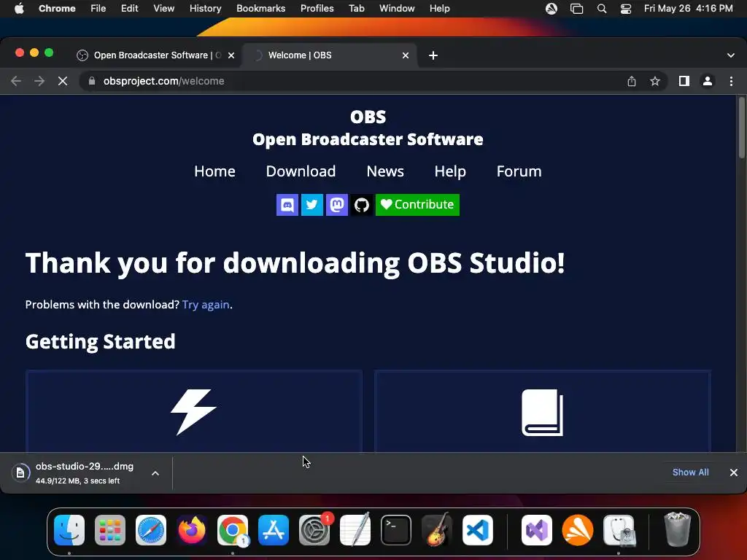Open Launchpad from the Dock

click(x=110, y=530)
